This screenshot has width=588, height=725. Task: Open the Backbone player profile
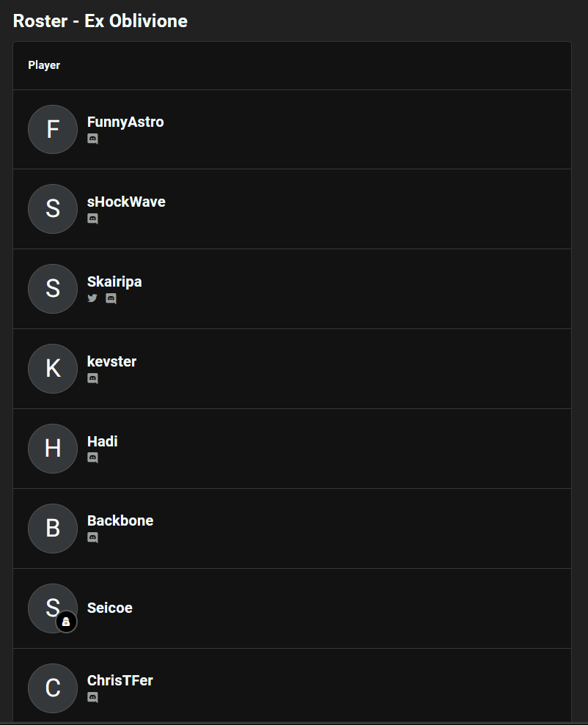120,521
